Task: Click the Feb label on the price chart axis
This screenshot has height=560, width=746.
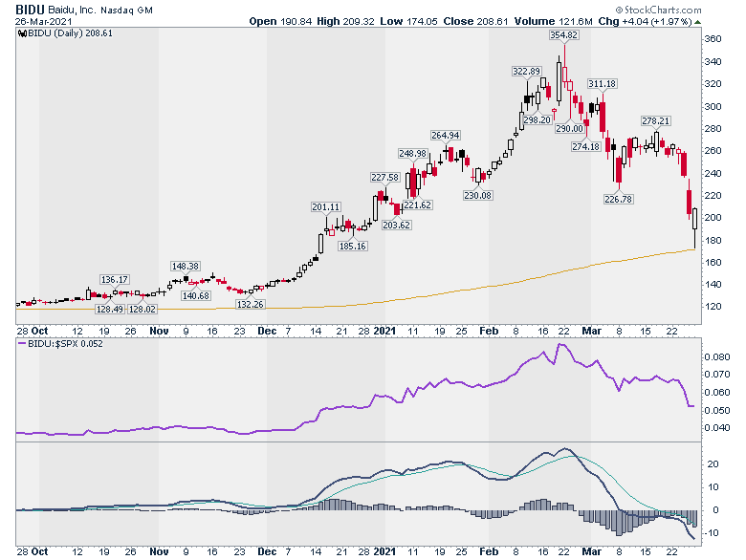Action: click(489, 331)
